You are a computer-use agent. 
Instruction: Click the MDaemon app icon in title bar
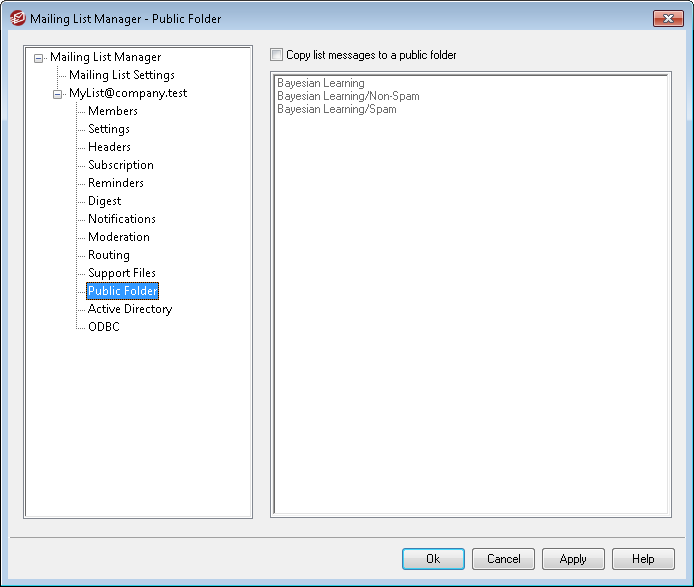point(17,18)
